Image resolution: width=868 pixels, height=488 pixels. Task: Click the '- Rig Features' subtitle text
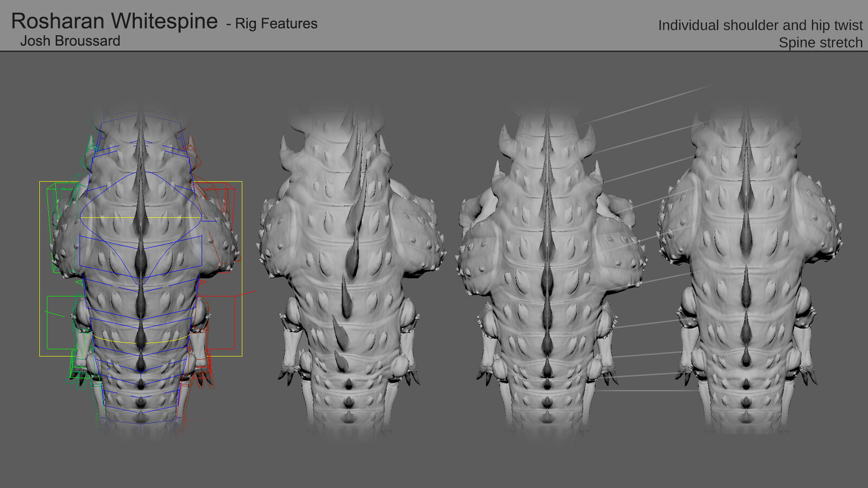(272, 23)
